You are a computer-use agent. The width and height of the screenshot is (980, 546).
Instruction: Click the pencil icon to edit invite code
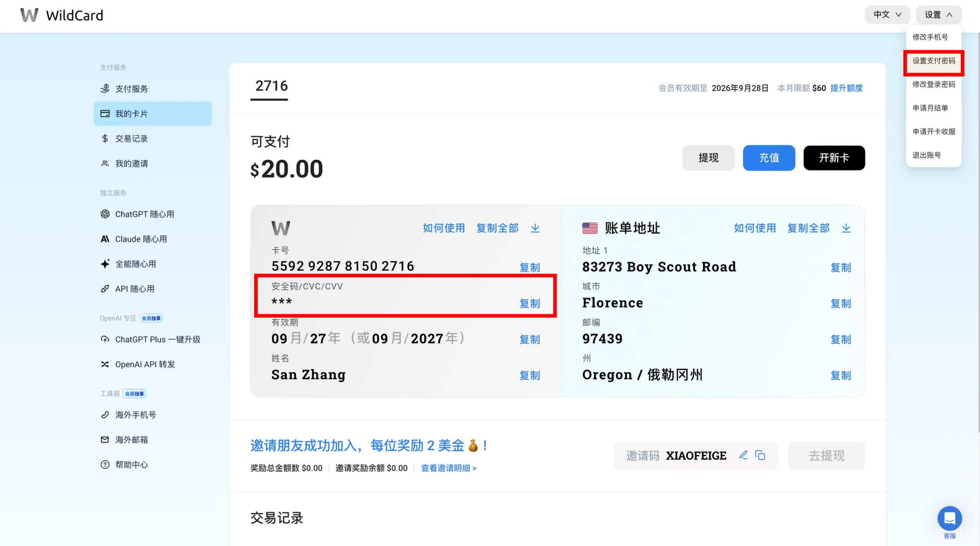pyautogui.click(x=743, y=455)
